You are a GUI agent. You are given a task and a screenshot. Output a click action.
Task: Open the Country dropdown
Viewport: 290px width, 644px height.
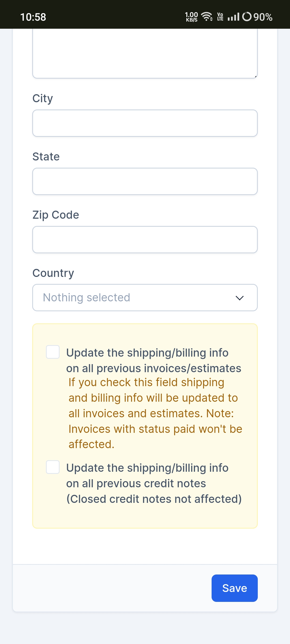coord(145,298)
